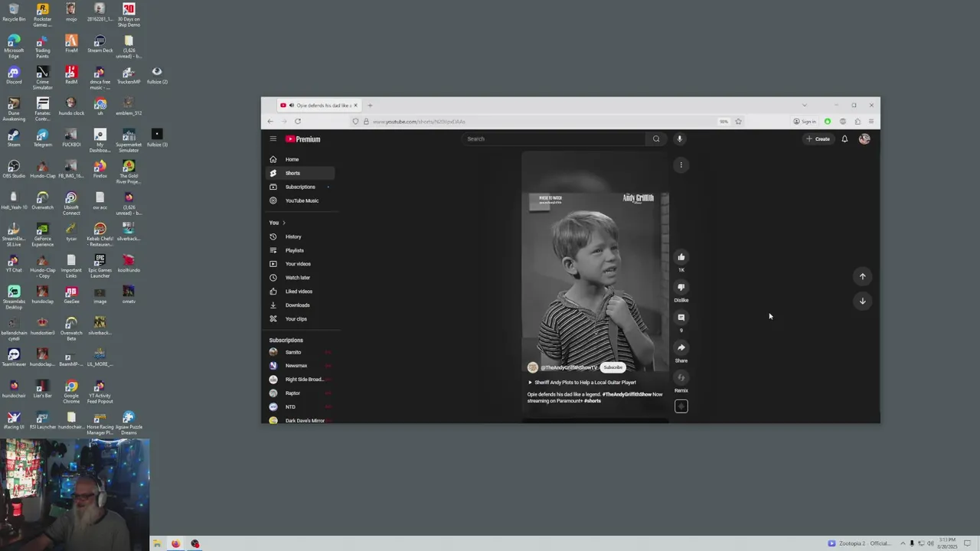
Task: Open Telegram desktop shortcut
Action: pyautogui.click(x=42, y=139)
